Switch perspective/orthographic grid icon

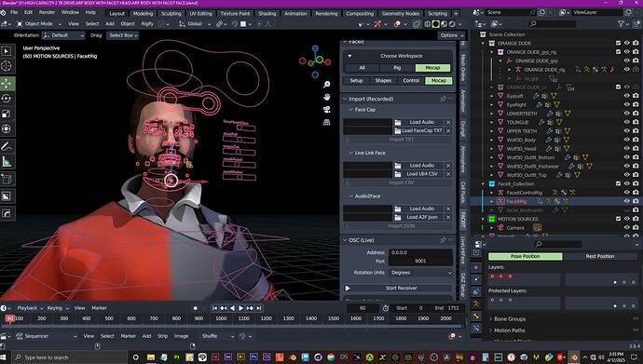tap(326, 122)
